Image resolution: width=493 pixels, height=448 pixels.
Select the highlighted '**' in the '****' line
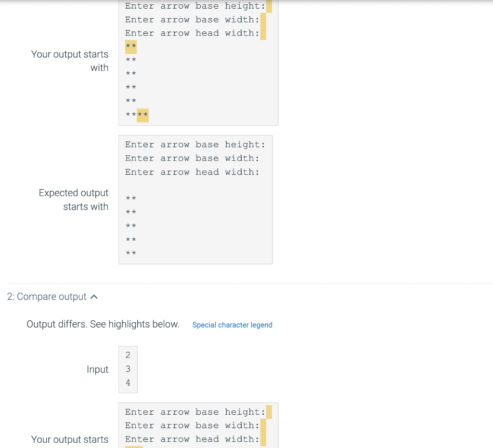pos(143,115)
